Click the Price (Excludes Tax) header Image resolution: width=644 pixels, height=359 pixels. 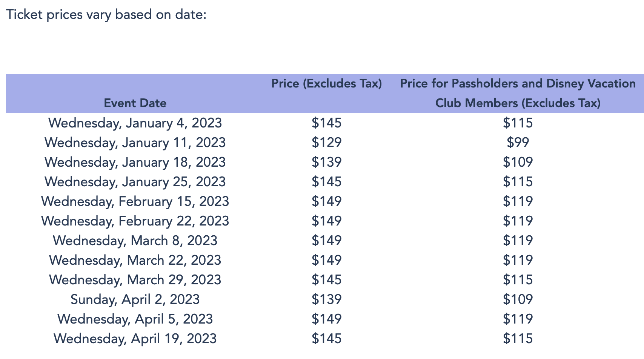[x=327, y=83]
